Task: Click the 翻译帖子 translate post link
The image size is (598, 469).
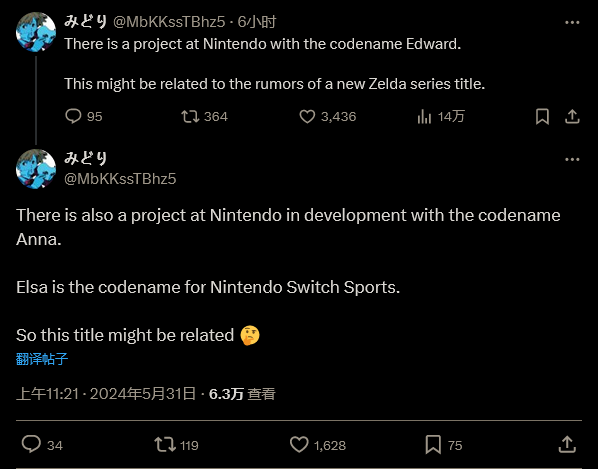Action: 42,359
